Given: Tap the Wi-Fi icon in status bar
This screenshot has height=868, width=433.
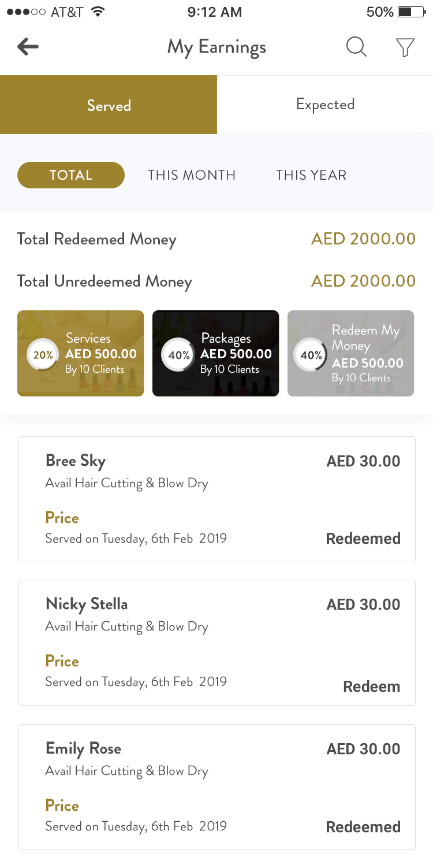Looking at the screenshot, I should coord(98,12).
